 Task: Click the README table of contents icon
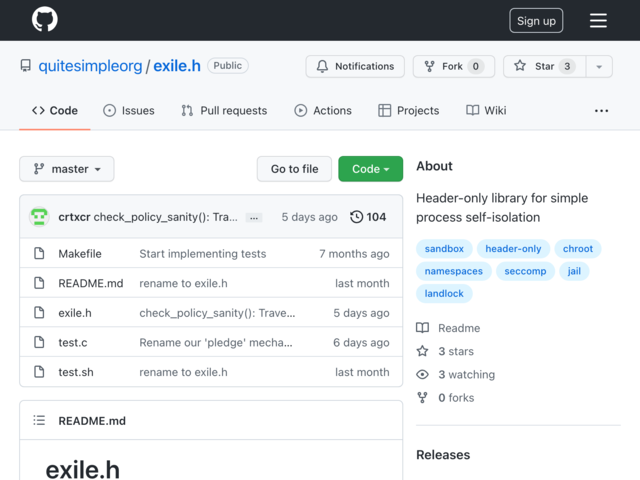[39, 420]
